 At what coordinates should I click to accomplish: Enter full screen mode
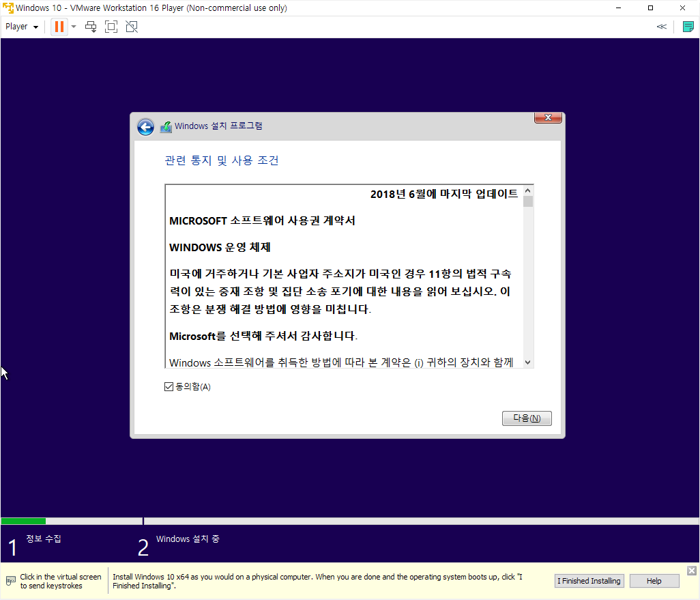(x=111, y=27)
